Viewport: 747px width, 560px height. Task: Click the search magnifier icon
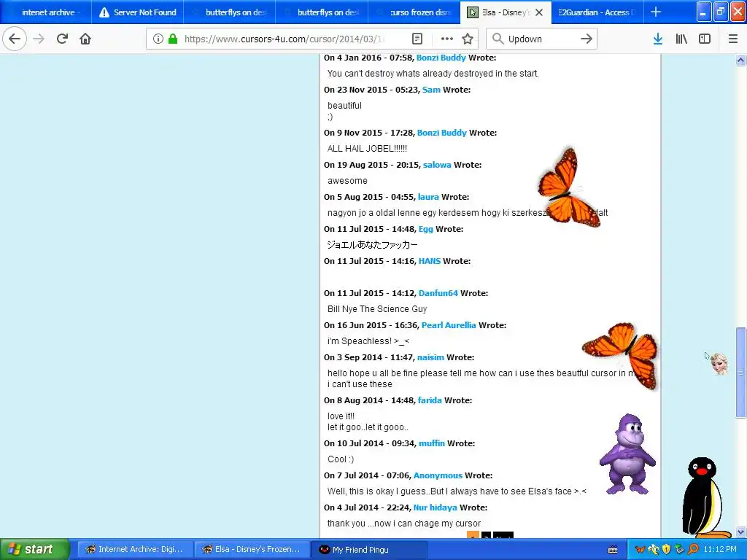[498, 39]
